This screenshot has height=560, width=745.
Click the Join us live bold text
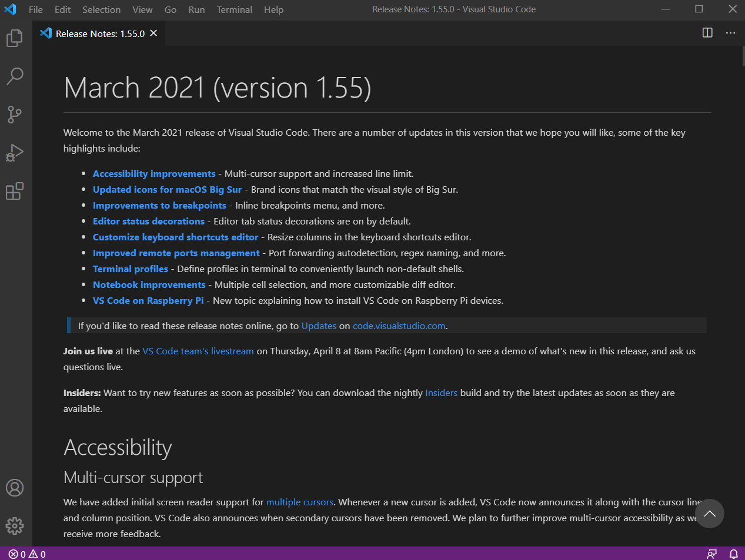point(88,351)
